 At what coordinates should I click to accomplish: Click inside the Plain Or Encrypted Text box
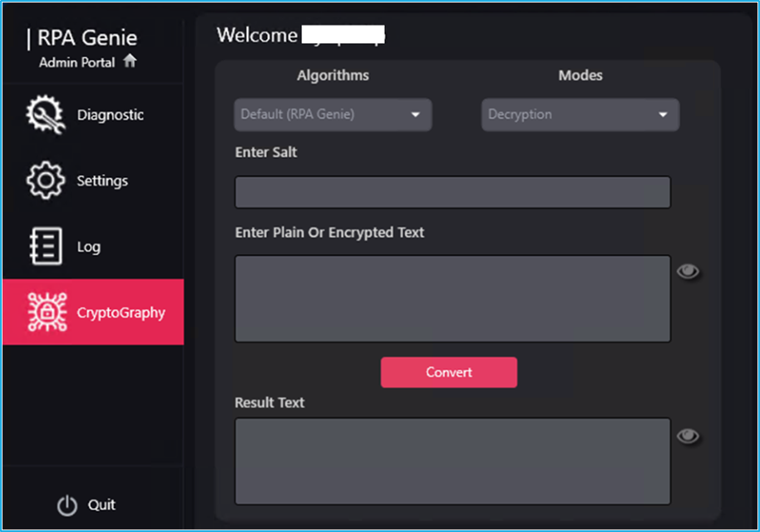click(x=452, y=298)
